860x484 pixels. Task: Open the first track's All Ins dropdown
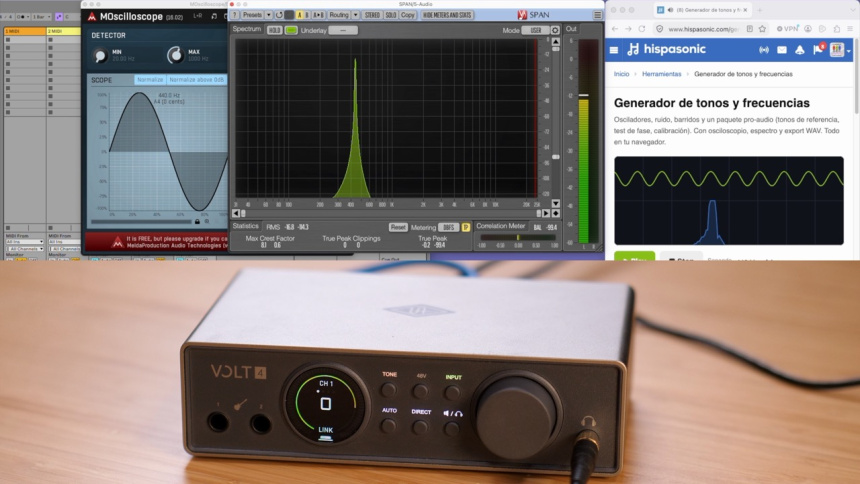click(25, 242)
